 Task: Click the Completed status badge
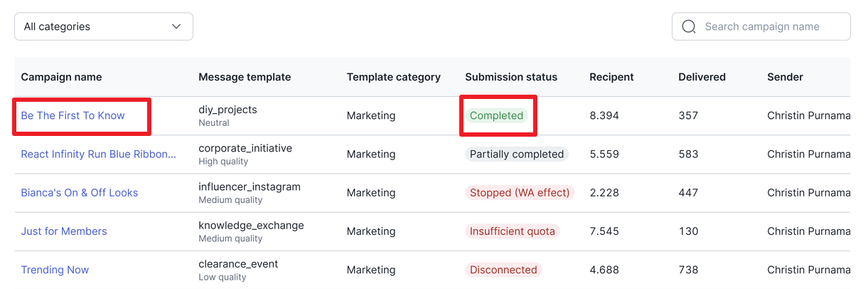coord(496,115)
